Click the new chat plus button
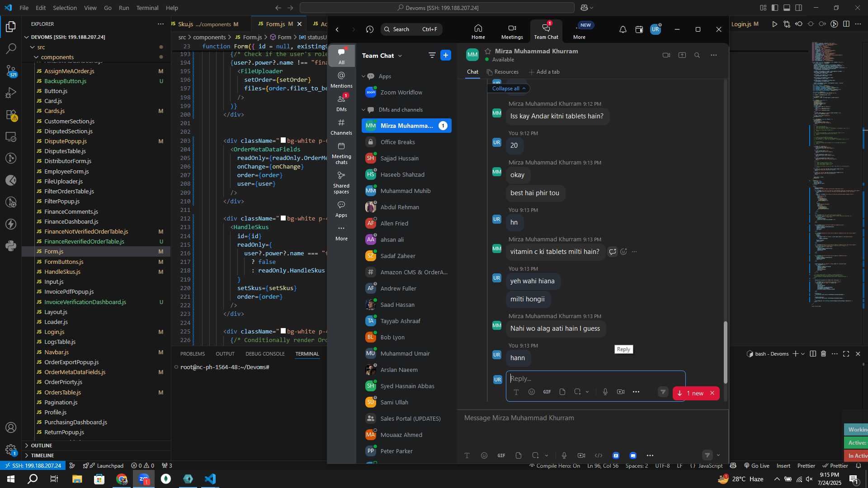 446,55
